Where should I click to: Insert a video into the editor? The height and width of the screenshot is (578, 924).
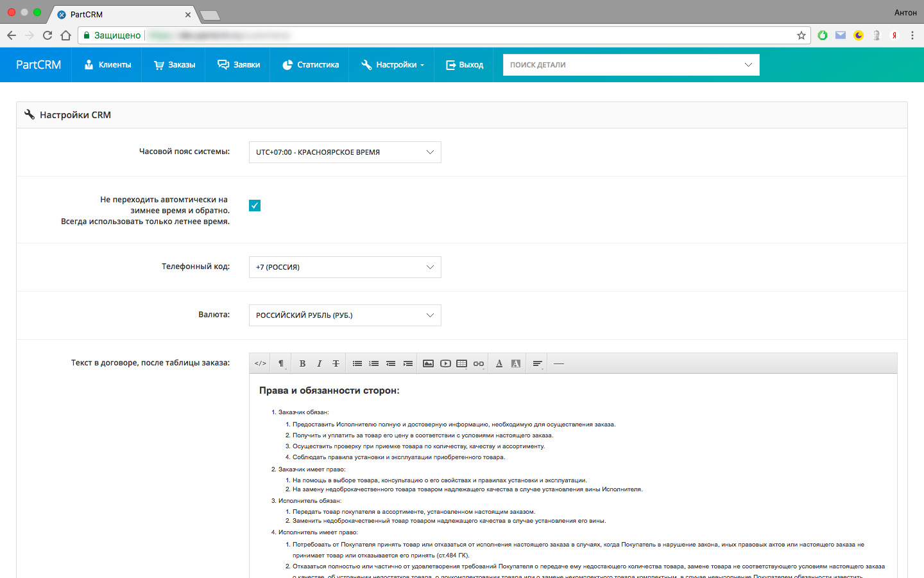(445, 363)
